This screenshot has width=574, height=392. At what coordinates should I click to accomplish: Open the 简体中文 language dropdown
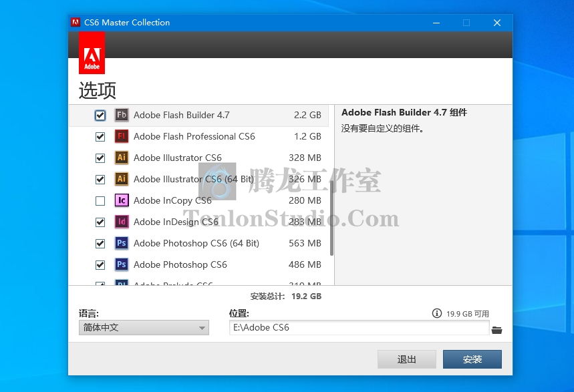pos(144,328)
